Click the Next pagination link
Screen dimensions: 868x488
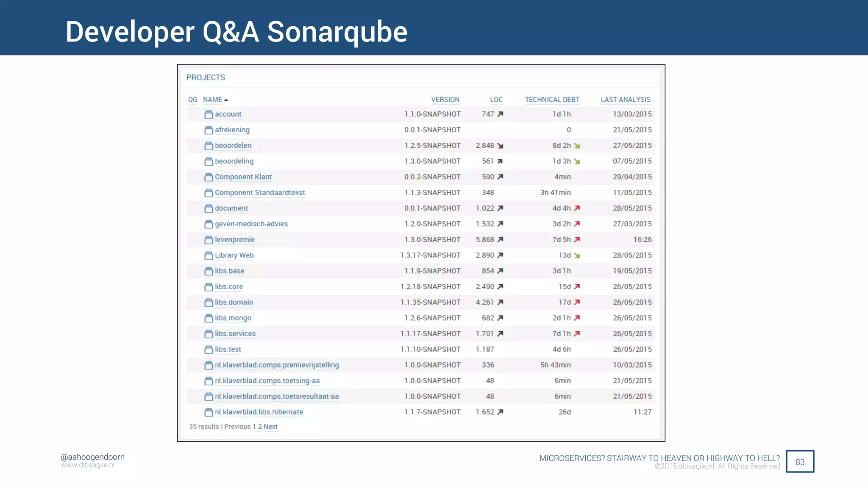[x=270, y=427]
